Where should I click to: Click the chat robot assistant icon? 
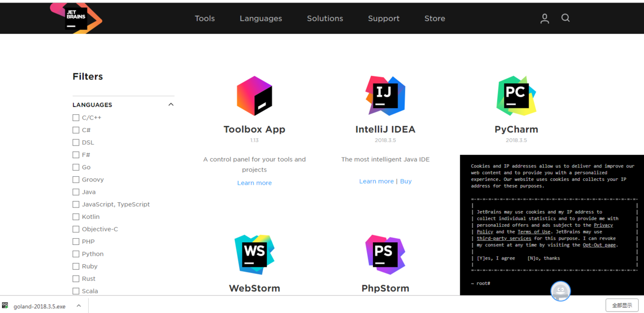[x=560, y=291]
